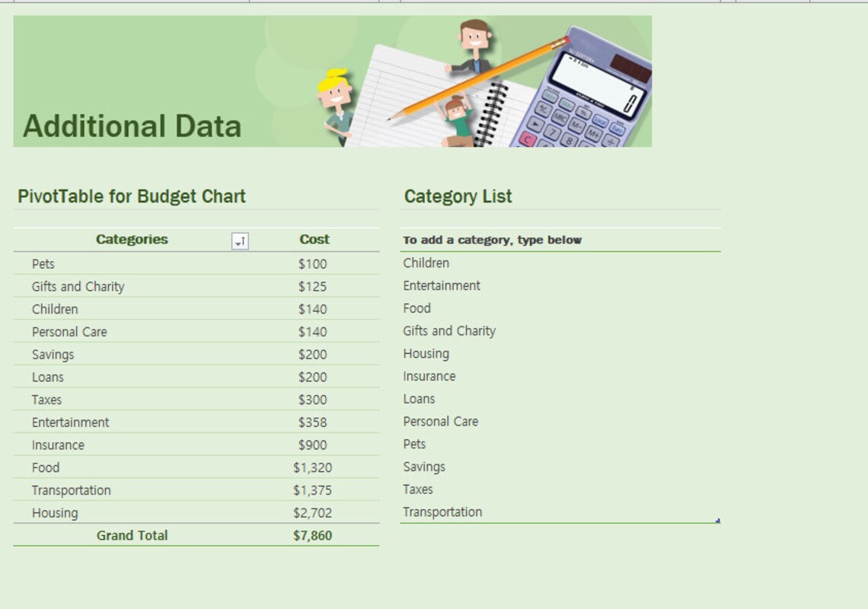Click the Category List heading
868x609 pixels.
click(x=457, y=196)
